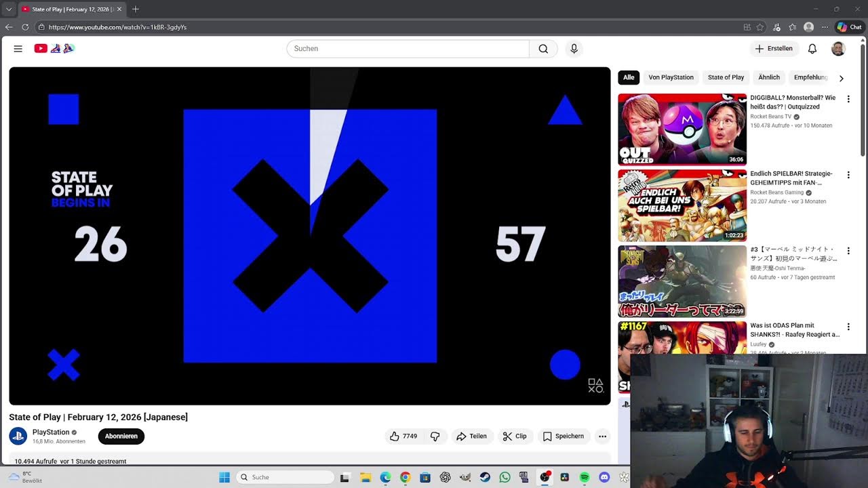Screen dimensions: 868x488
Task: Show more filter chips with right arrow
Action: tap(842, 78)
